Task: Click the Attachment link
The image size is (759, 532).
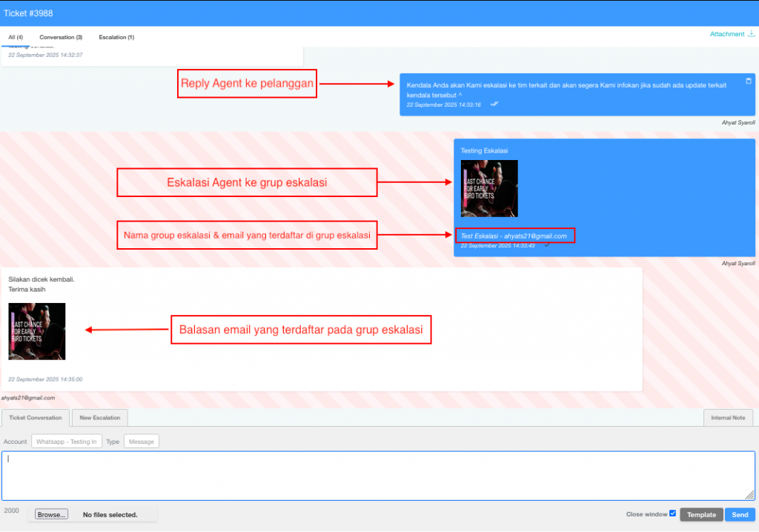Action: (x=726, y=34)
